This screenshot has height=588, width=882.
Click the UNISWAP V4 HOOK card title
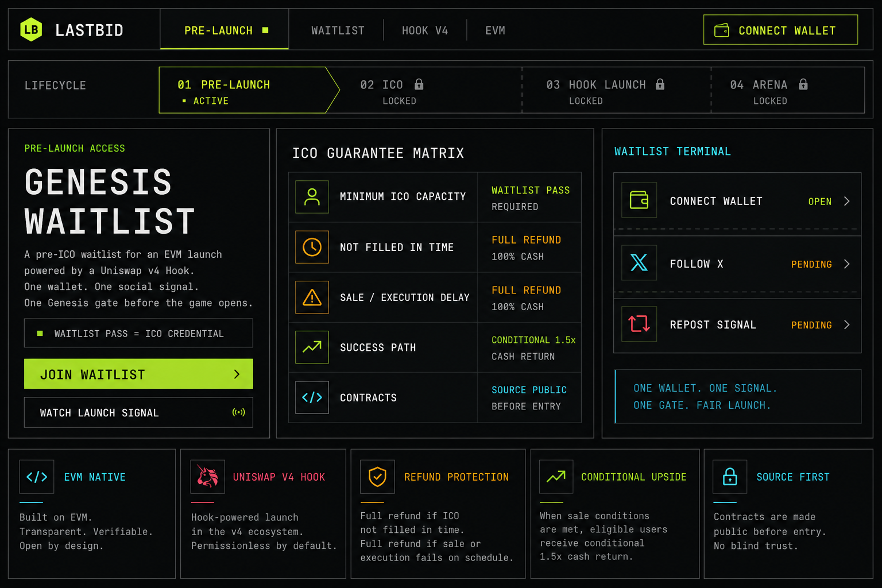coord(279,477)
